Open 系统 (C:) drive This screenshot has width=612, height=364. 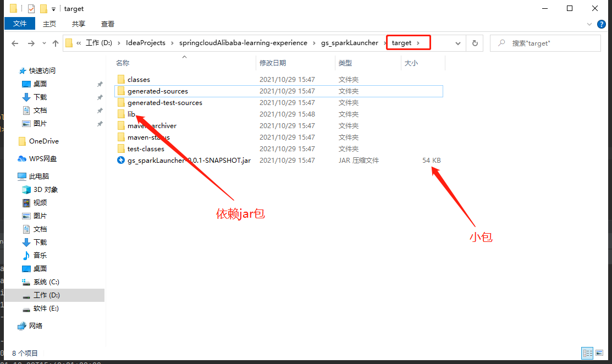pos(46,282)
